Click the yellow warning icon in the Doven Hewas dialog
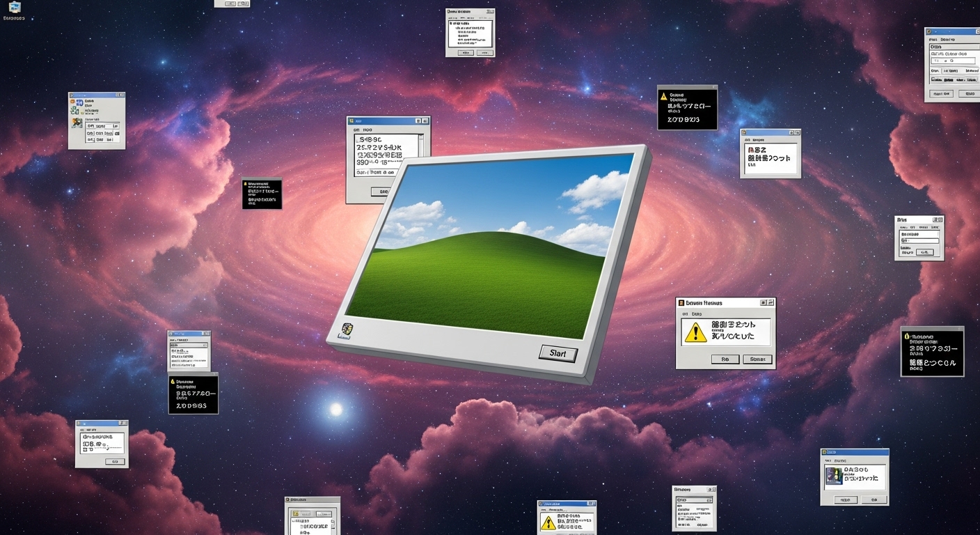This screenshot has height=535, width=980. coord(695,333)
